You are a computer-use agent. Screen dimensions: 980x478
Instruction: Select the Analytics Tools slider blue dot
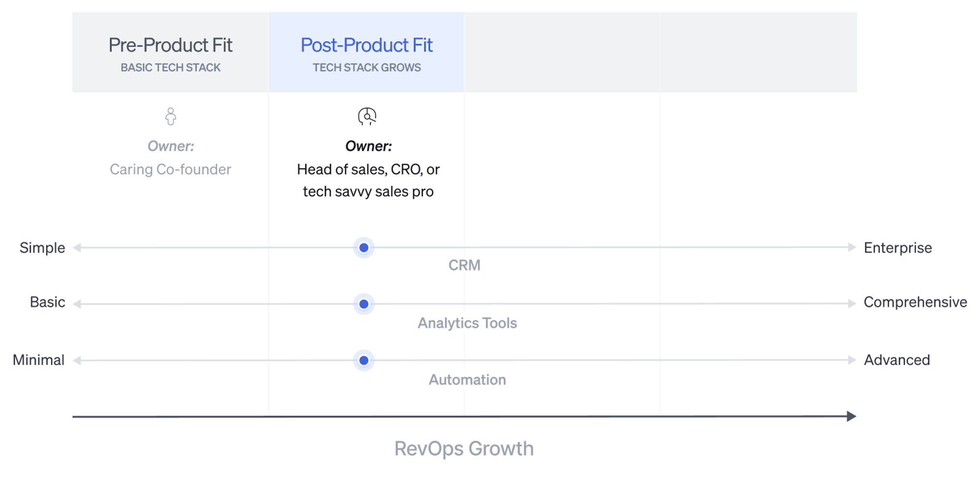tap(364, 304)
